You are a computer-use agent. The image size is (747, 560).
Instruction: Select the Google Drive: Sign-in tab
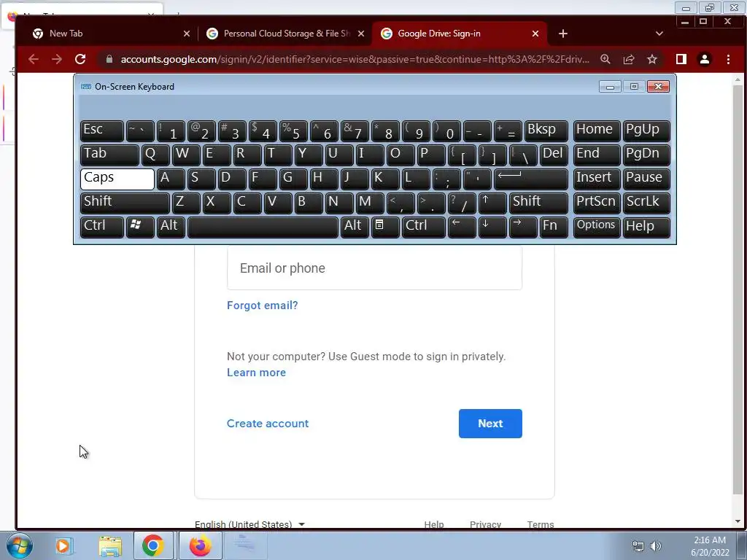460,34
